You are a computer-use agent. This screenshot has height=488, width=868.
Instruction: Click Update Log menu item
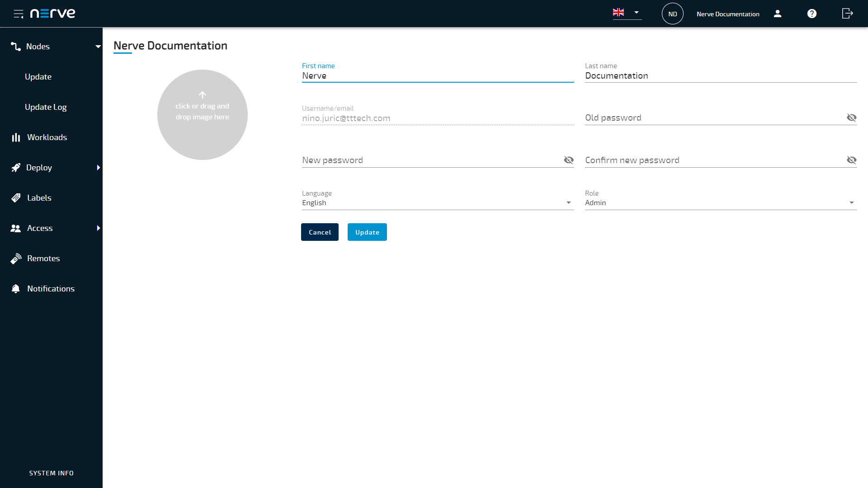point(45,107)
